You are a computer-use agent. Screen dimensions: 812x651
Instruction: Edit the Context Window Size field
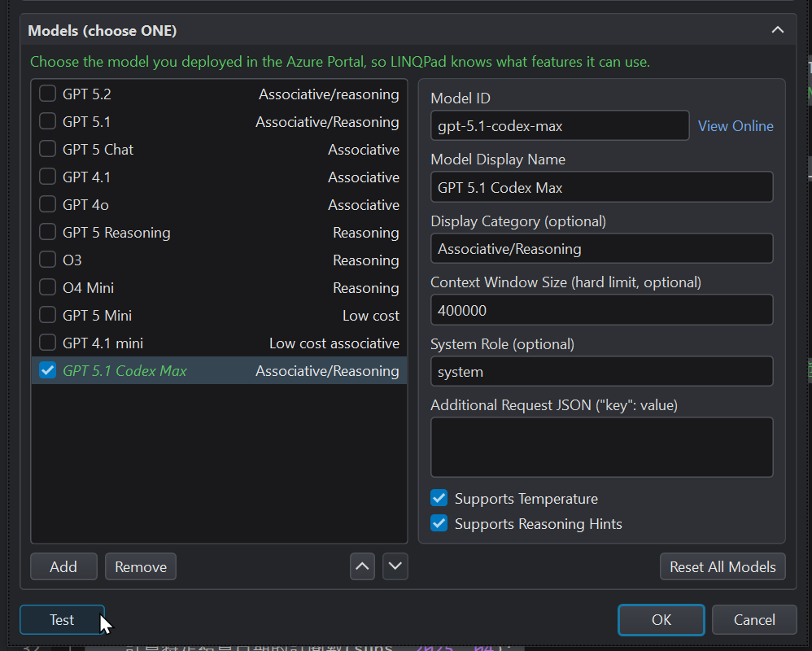click(602, 310)
